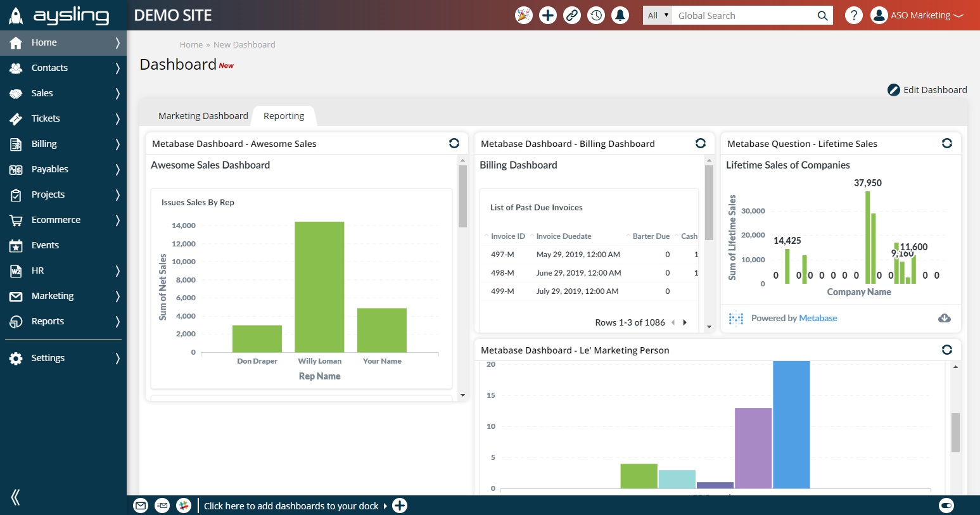Click Edit Dashboard button
The width and height of the screenshot is (980, 515).
pos(927,90)
